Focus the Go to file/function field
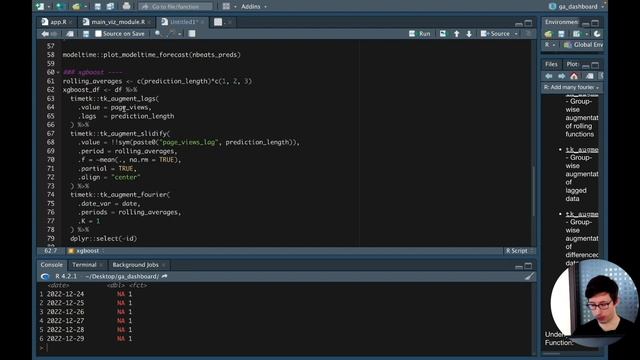Viewport: 640px width, 360px height. (x=176, y=7)
